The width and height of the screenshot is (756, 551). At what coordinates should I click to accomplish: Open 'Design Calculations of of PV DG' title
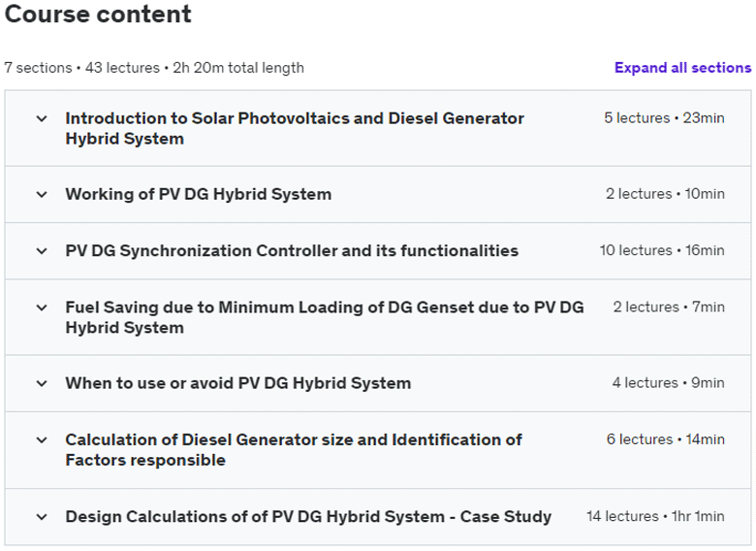[x=308, y=517]
